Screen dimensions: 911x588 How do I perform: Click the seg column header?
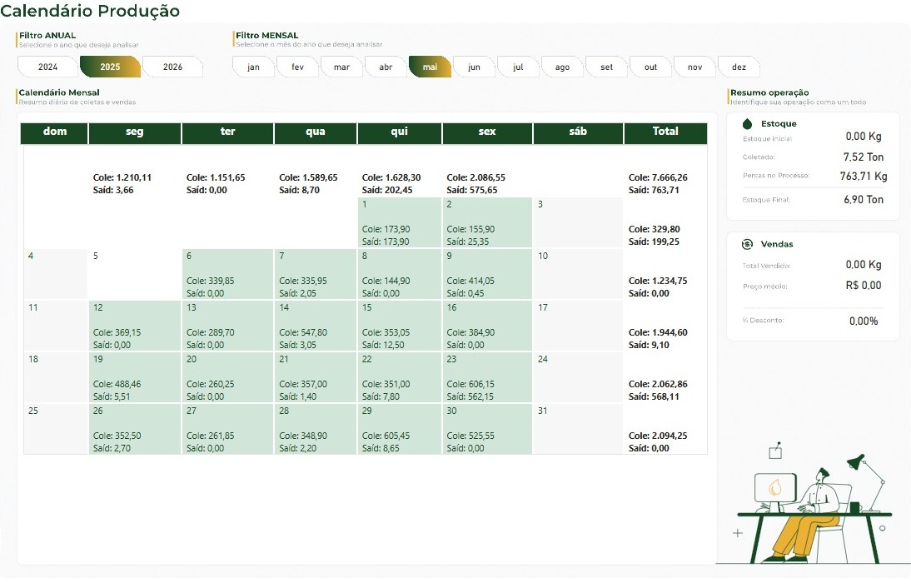[135, 133]
